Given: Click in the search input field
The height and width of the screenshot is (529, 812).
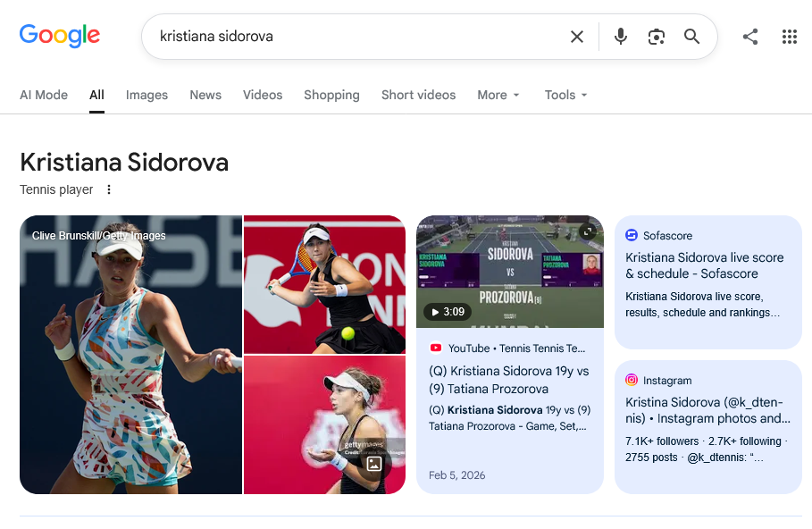Looking at the screenshot, I should tap(357, 37).
